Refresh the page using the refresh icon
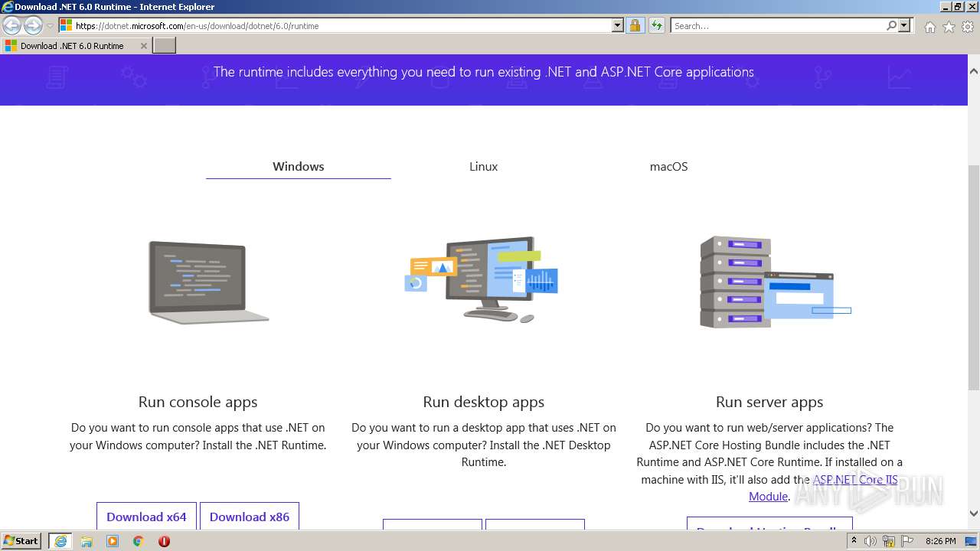The image size is (980, 551). pyautogui.click(x=656, y=26)
